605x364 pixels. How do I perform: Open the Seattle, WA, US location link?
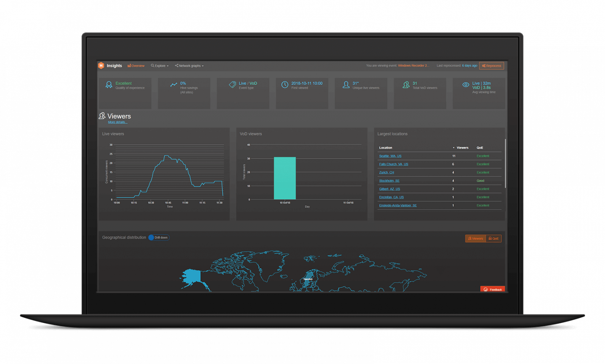click(x=390, y=156)
